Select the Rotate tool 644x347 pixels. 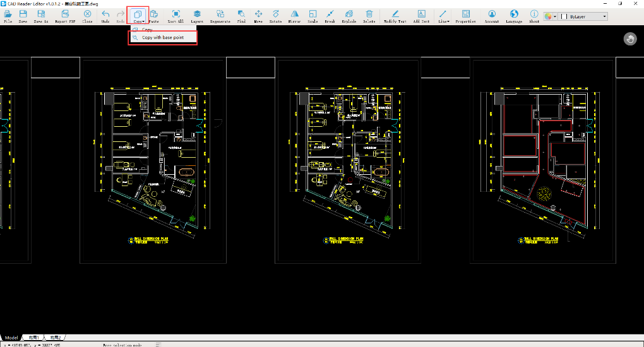pyautogui.click(x=276, y=15)
